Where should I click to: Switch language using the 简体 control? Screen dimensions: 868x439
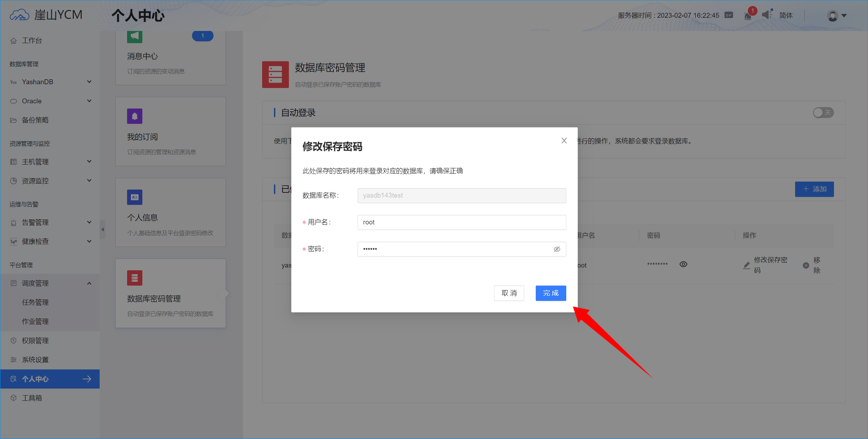click(786, 15)
